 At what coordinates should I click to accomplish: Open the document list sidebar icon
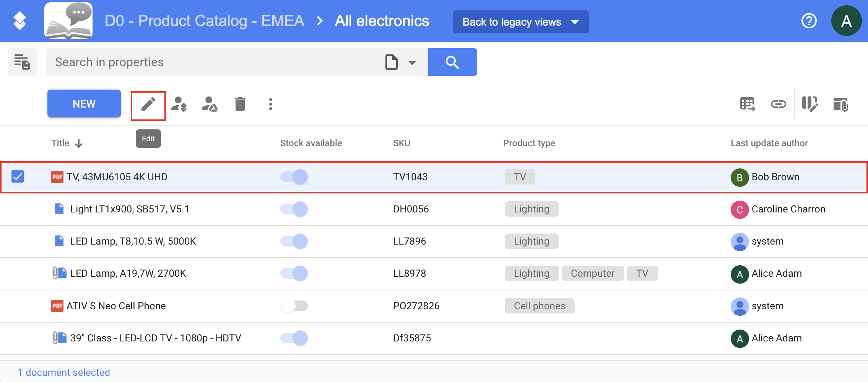22,62
